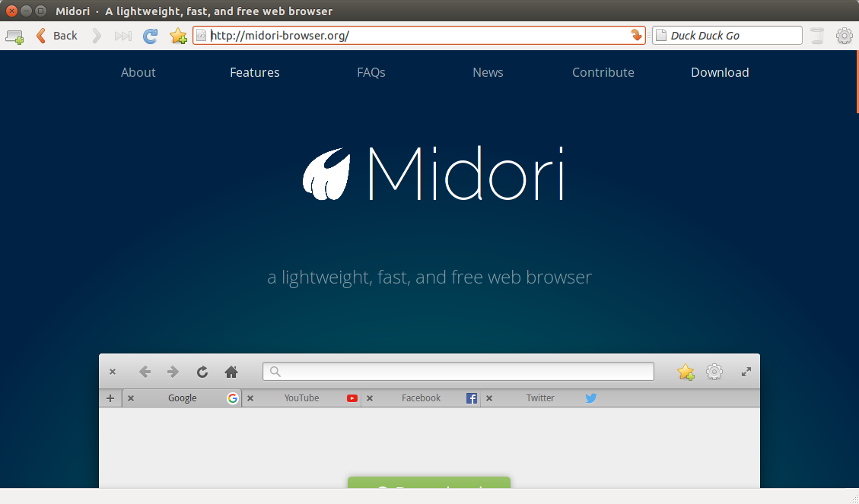Screen dimensions: 859x504
Task: Click the large Midori title text
Action: (466, 173)
